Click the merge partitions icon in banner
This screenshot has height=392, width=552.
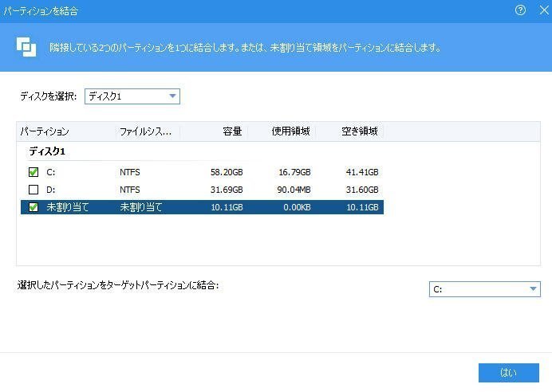26,47
